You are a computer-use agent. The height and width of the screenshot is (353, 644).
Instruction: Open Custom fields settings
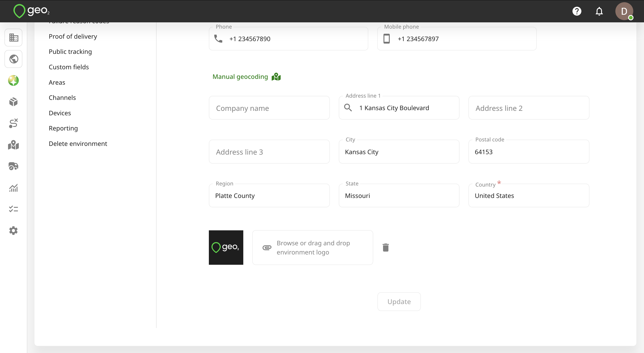(69, 67)
